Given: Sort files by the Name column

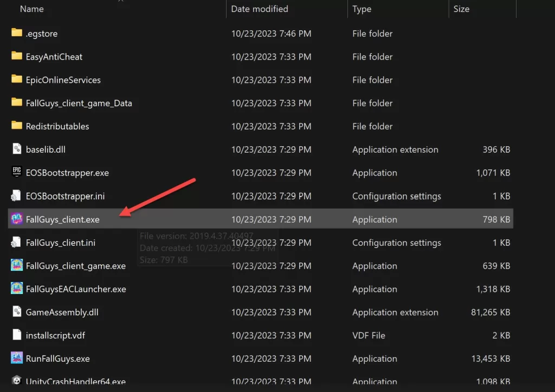Looking at the screenshot, I should 32,9.
